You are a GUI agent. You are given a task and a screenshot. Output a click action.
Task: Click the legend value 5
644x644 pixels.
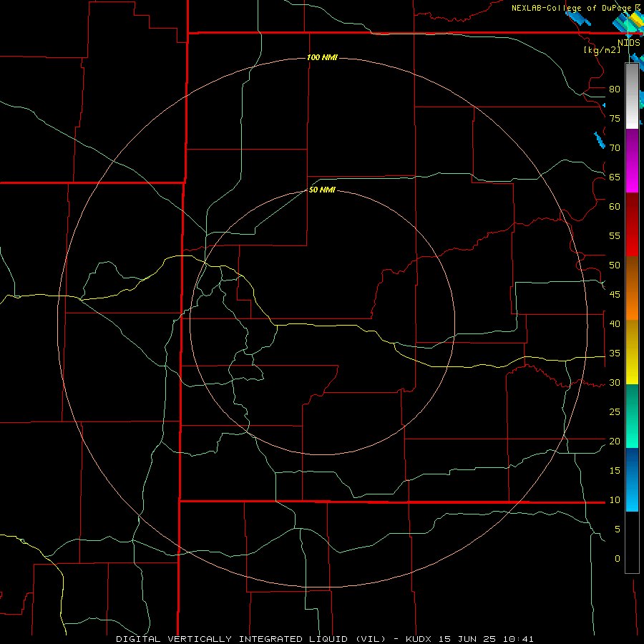[x=618, y=530]
